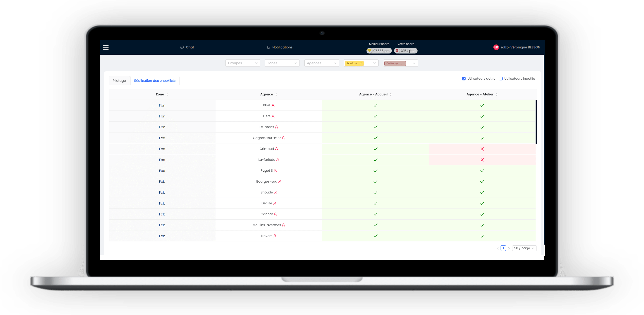The height and width of the screenshot is (315, 644).
Task: Open the Chat link
Action: tap(187, 47)
